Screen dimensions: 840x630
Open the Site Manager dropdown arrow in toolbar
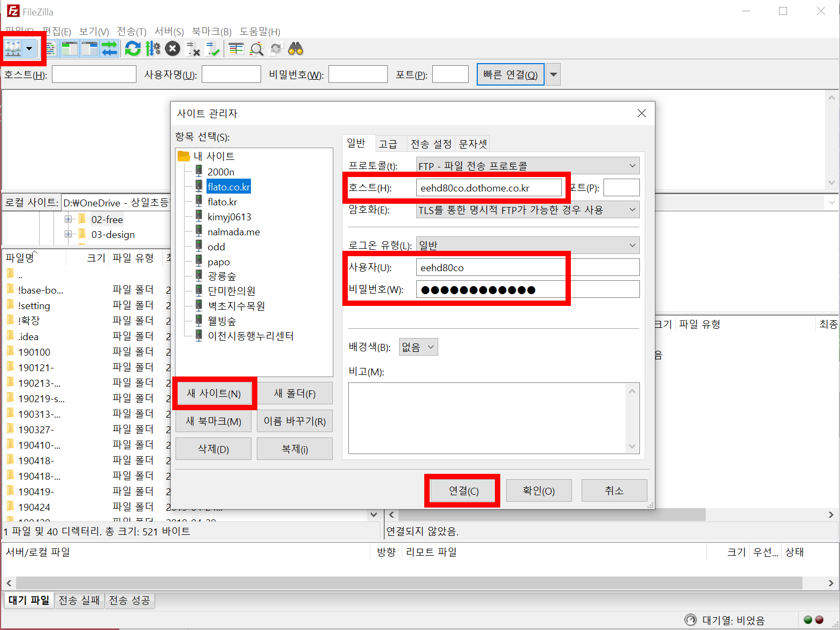point(29,49)
